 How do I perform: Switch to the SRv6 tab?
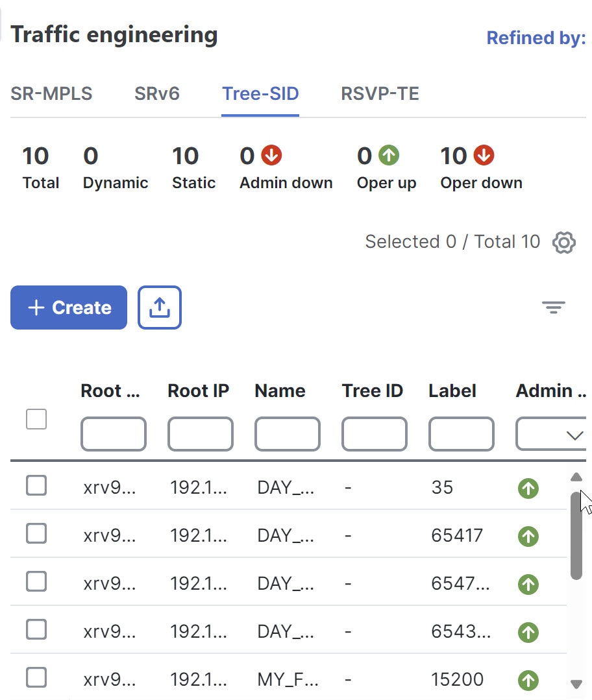click(x=156, y=93)
